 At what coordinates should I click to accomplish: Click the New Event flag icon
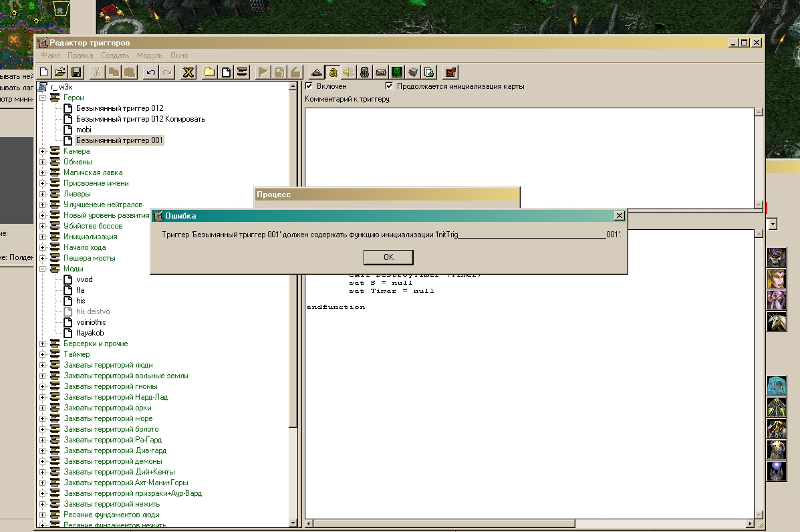pyautogui.click(x=263, y=72)
